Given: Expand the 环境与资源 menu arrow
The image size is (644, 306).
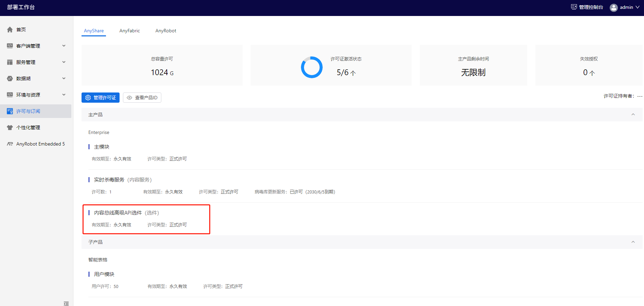Looking at the screenshot, I should coord(64,95).
